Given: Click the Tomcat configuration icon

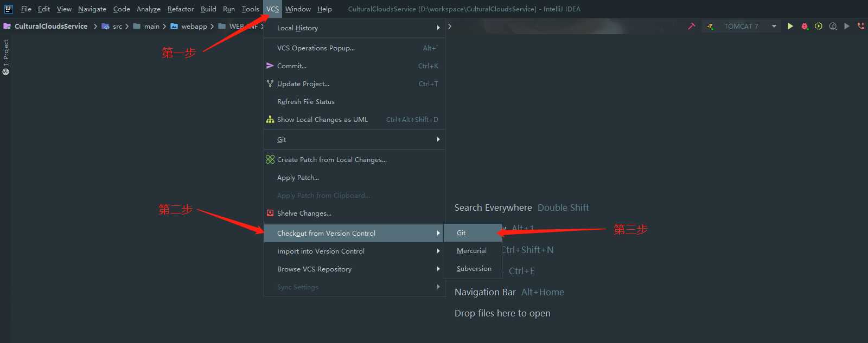Looking at the screenshot, I should pos(710,26).
